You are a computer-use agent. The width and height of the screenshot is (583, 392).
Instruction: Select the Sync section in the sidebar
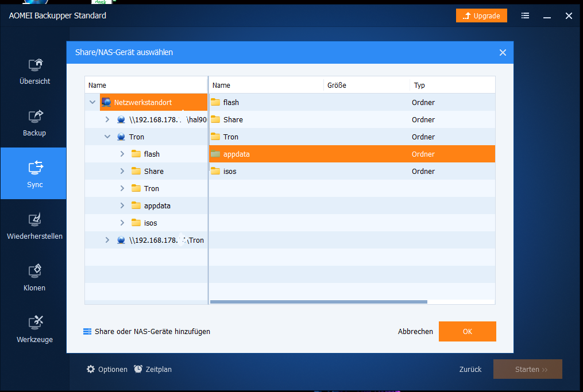[33, 173]
